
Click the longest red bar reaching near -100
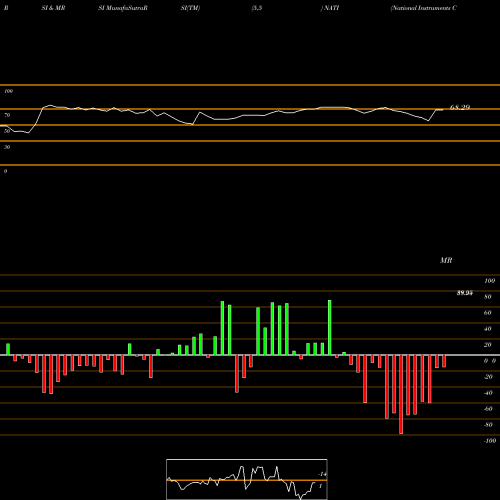(x=401, y=394)
